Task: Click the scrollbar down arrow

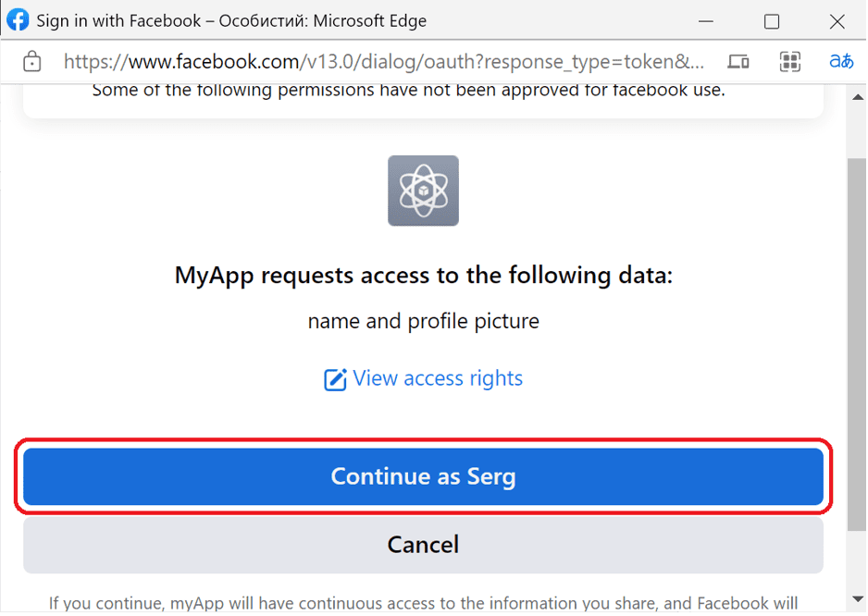Action: click(x=858, y=598)
